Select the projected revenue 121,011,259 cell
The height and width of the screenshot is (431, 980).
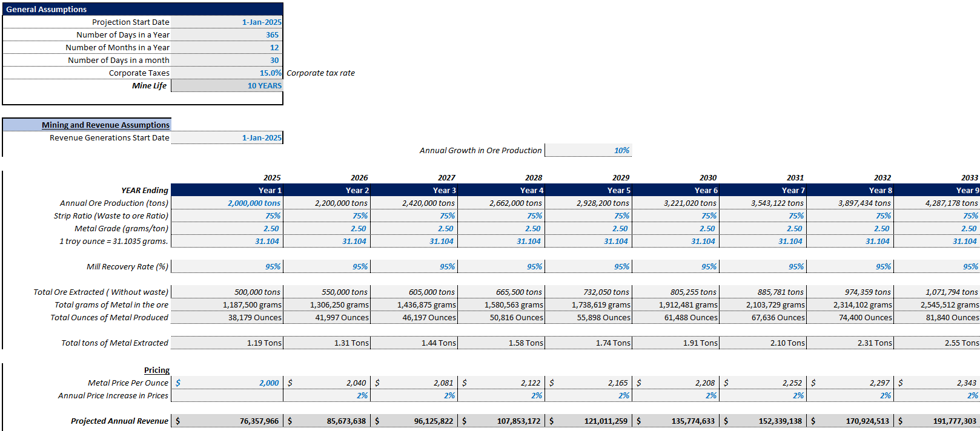coord(588,421)
